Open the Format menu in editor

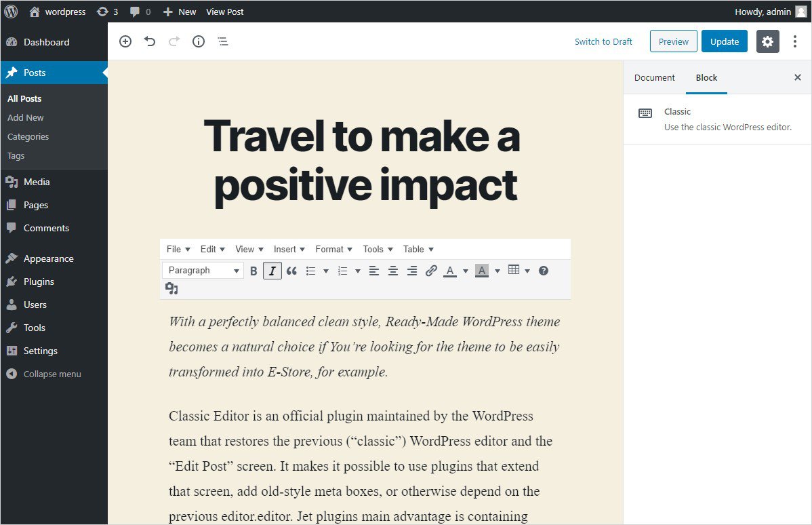click(334, 249)
